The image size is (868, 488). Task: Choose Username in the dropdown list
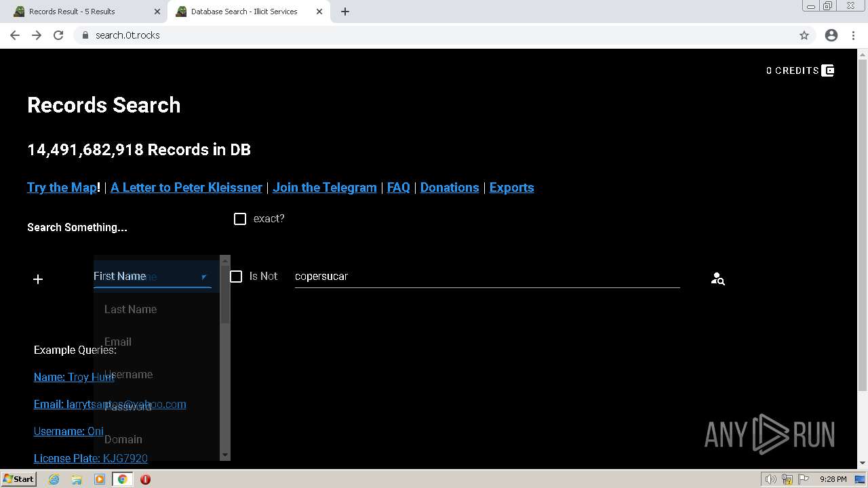157,374
